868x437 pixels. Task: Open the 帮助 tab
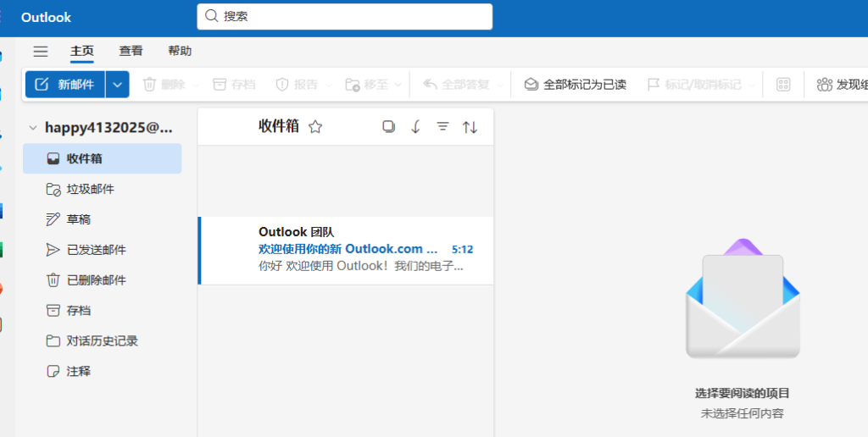tap(180, 52)
